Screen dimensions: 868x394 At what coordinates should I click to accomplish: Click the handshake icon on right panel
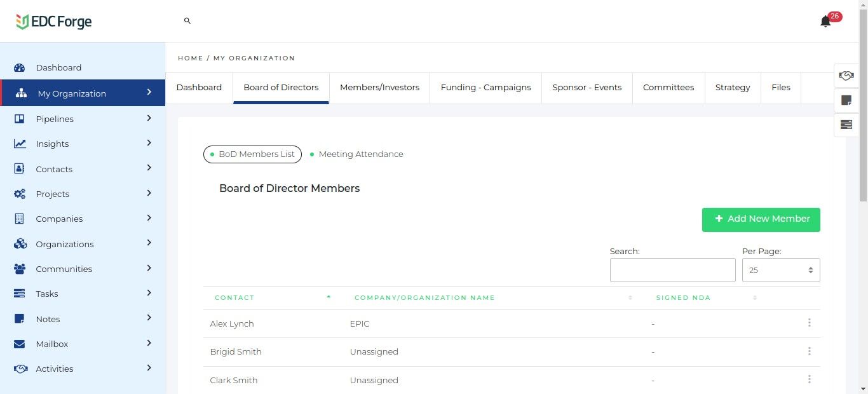(x=846, y=76)
